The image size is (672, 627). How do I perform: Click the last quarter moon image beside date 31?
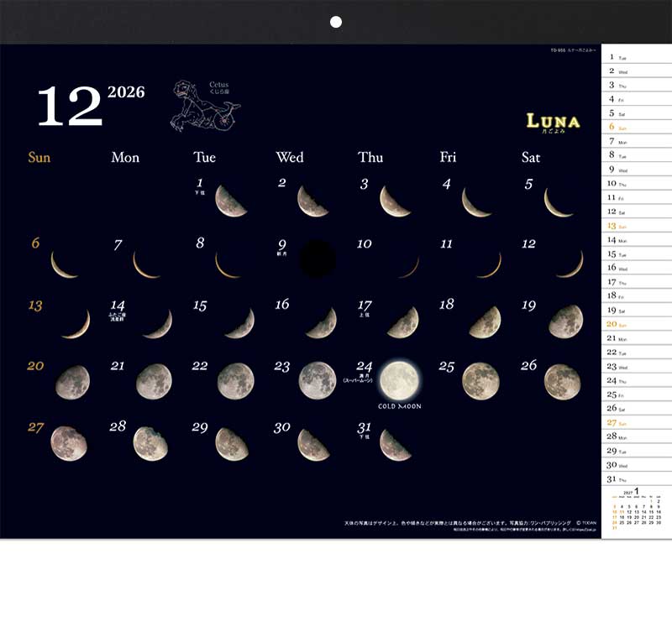click(x=396, y=446)
